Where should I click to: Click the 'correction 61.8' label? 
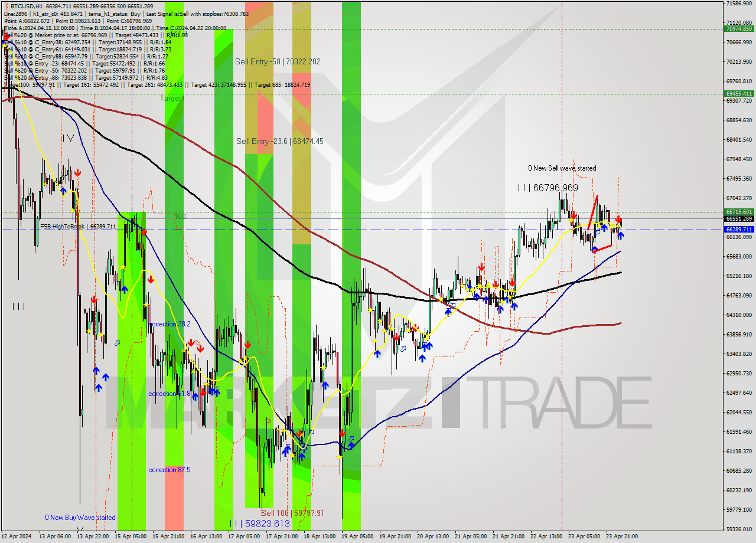tap(169, 394)
